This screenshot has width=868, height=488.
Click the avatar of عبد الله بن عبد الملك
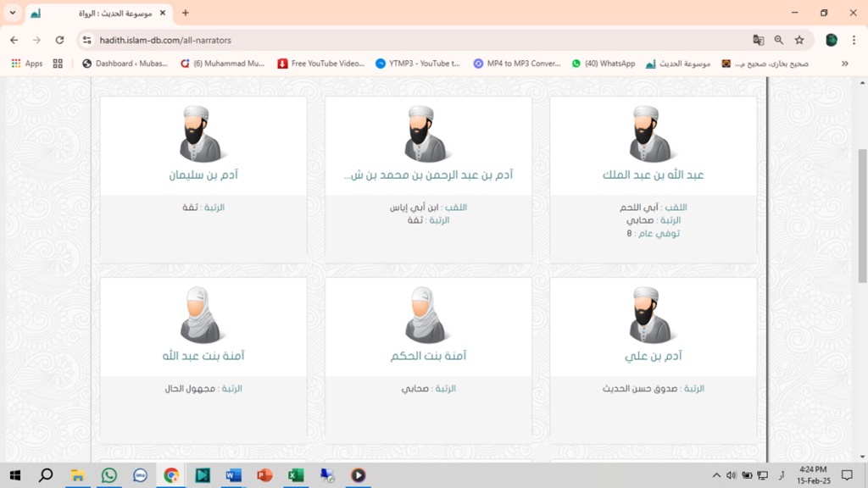click(x=651, y=134)
